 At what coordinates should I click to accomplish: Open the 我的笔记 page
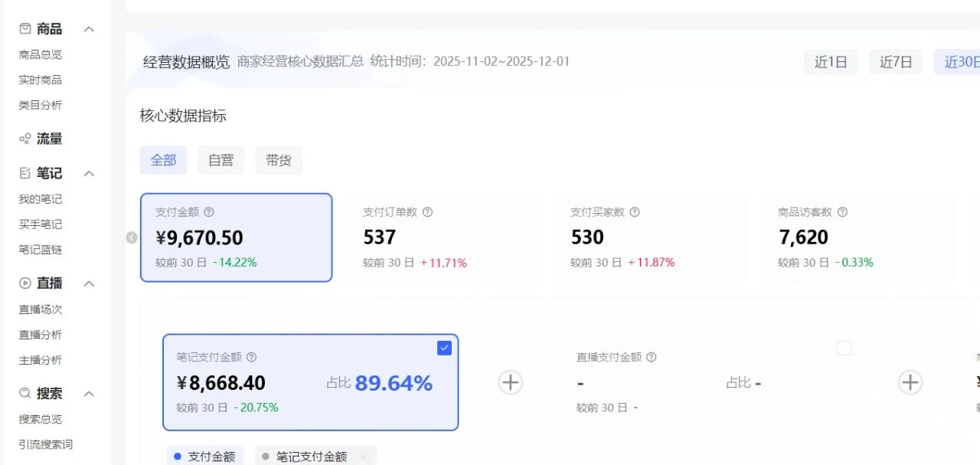(x=40, y=198)
